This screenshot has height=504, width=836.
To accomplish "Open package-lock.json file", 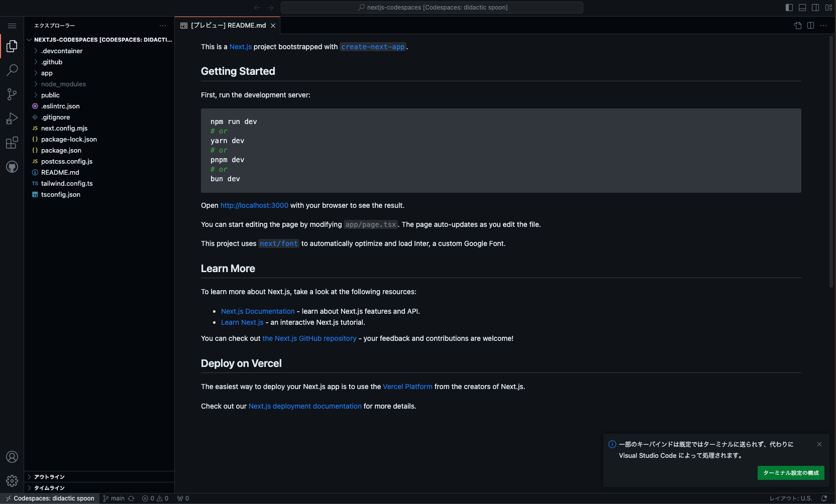I will point(99,139).
